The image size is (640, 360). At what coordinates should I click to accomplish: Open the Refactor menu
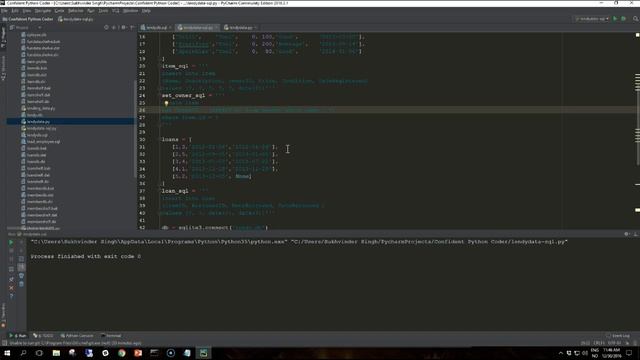76,11
